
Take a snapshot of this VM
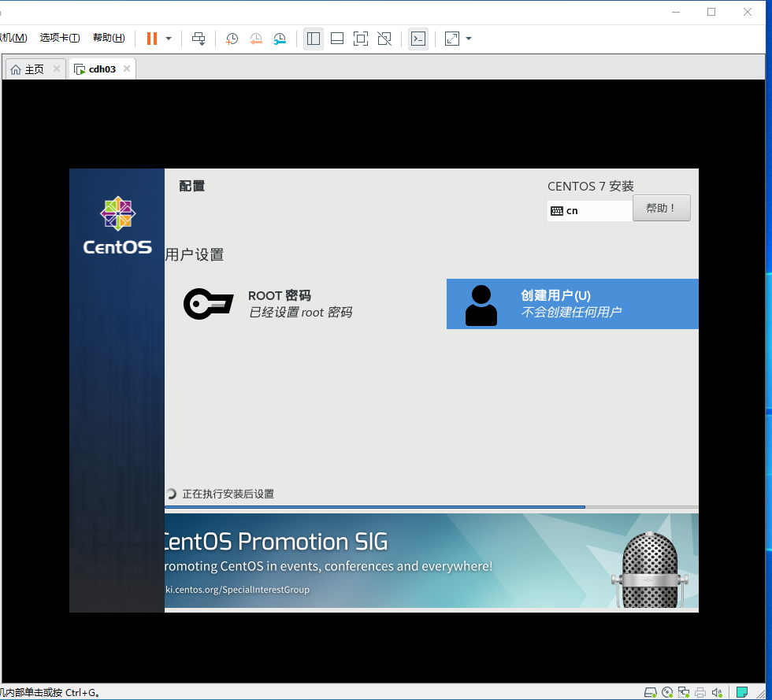tap(232, 39)
